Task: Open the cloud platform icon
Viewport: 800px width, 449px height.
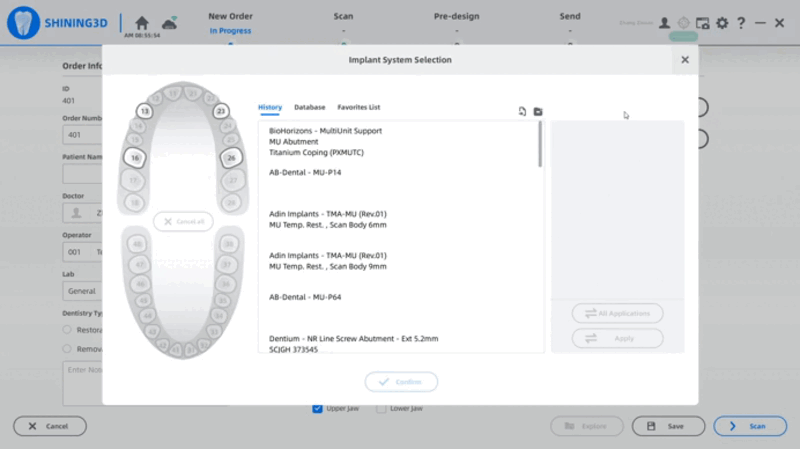Action: (x=169, y=22)
